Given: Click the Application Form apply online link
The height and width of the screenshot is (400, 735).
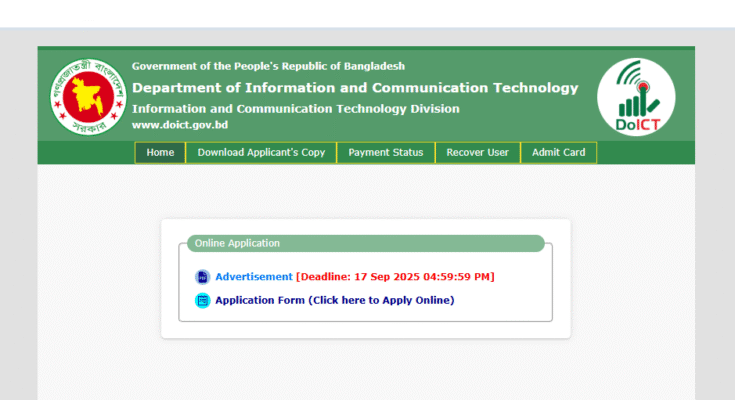Looking at the screenshot, I should coord(334,300).
